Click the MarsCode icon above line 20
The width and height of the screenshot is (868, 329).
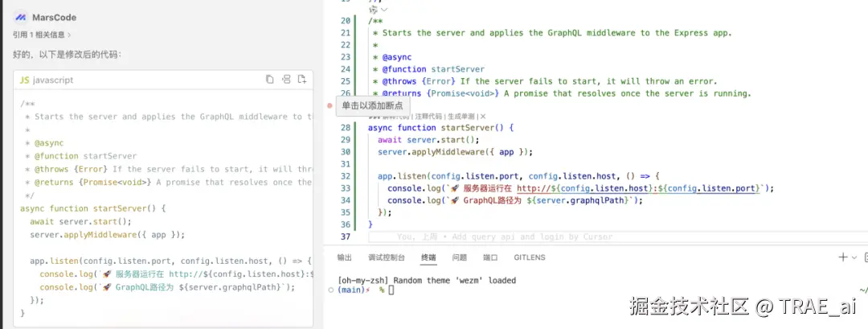(x=373, y=10)
